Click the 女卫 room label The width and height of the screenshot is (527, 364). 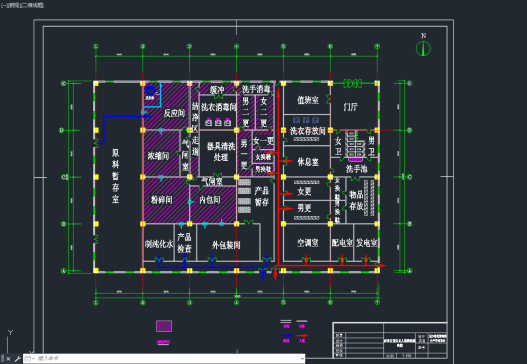click(x=338, y=146)
